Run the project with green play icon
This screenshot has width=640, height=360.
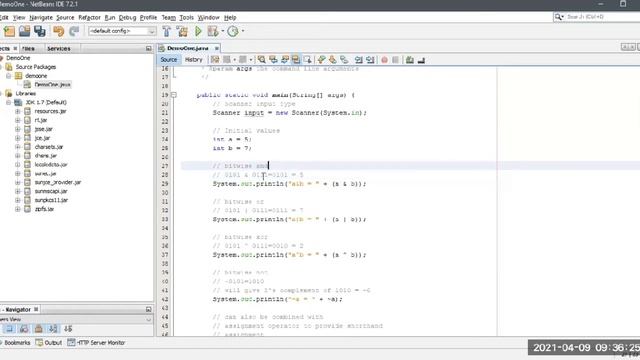point(198,31)
